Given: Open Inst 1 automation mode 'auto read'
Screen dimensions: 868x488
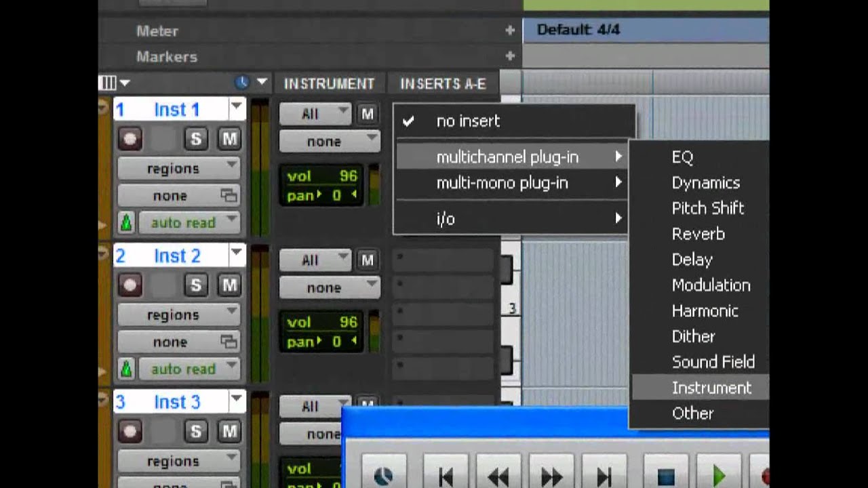Looking at the screenshot, I should click(x=189, y=222).
